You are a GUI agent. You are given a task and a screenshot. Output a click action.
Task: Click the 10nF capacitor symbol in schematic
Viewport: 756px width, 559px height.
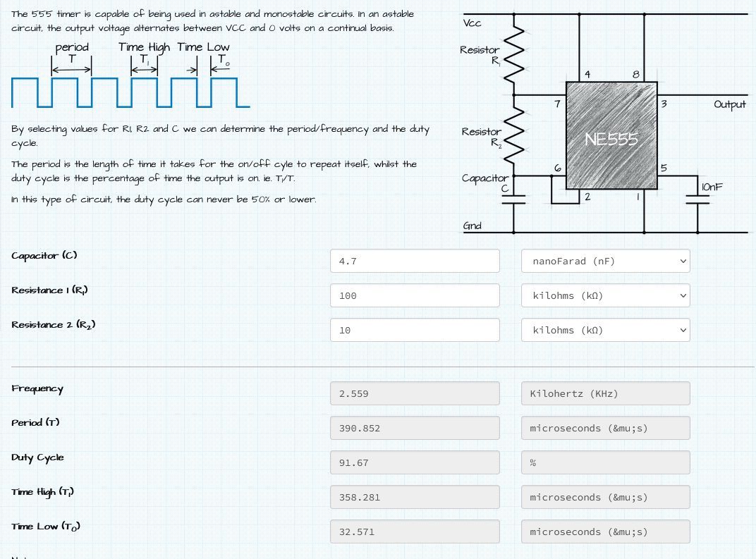697,199
